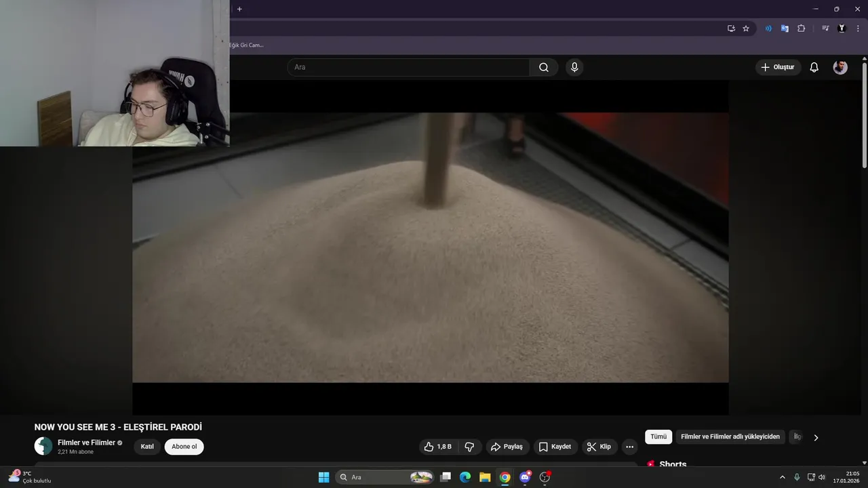868x488 pixels.
Task: Open the Google Translate extension icon
Action: pos(785,28)
